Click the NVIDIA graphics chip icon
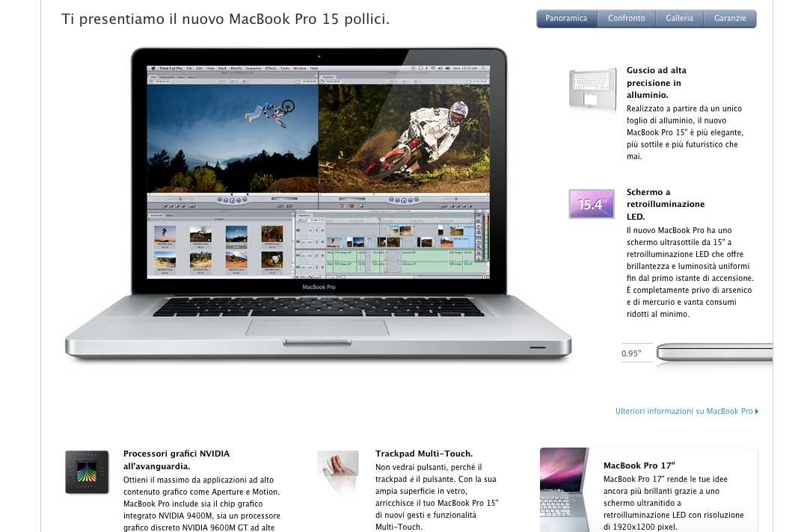This screenshot has width=789, height=532. pos(87,472)
